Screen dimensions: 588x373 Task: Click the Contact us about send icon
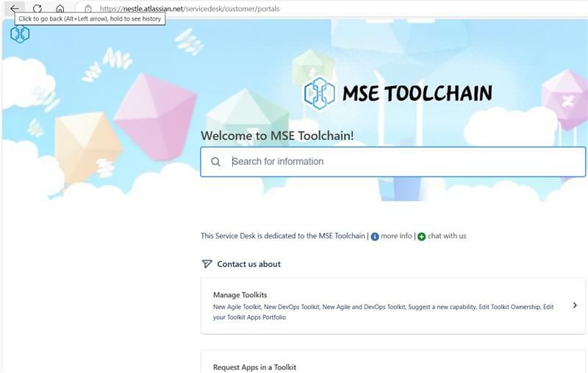coord(207,264)
